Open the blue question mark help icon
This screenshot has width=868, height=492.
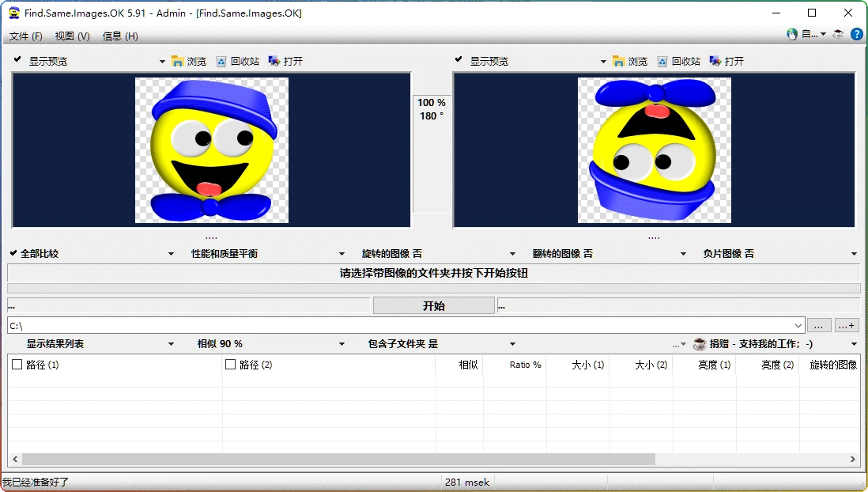pyautogui.click(x=859, y=34)
